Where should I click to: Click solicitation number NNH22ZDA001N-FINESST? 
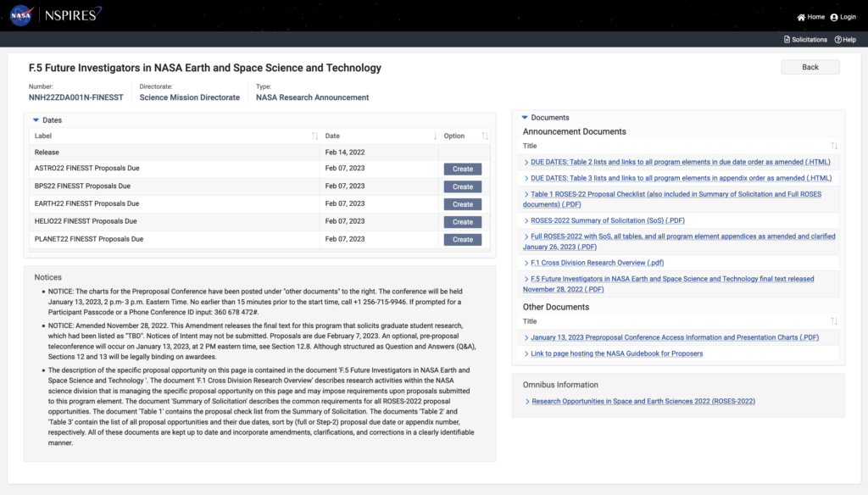pyautogui.click(x=75, y=97)
